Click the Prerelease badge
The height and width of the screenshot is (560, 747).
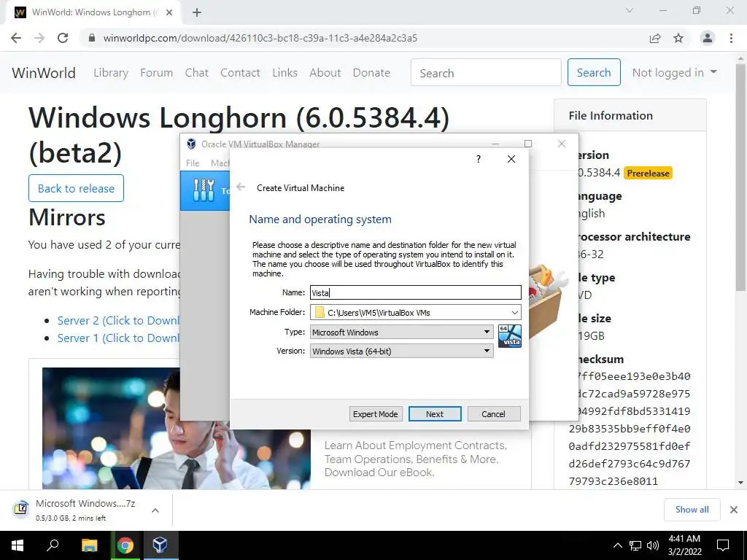(x=648, y=174)
